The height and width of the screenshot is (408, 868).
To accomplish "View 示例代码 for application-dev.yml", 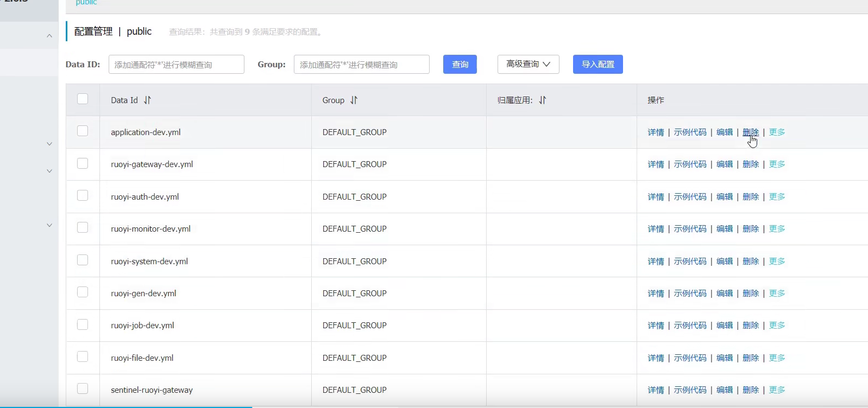I will (x=690, y=132).
